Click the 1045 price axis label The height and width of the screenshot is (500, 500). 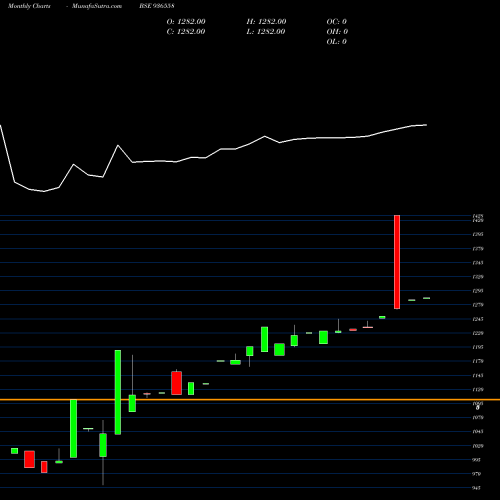point(478,431)
